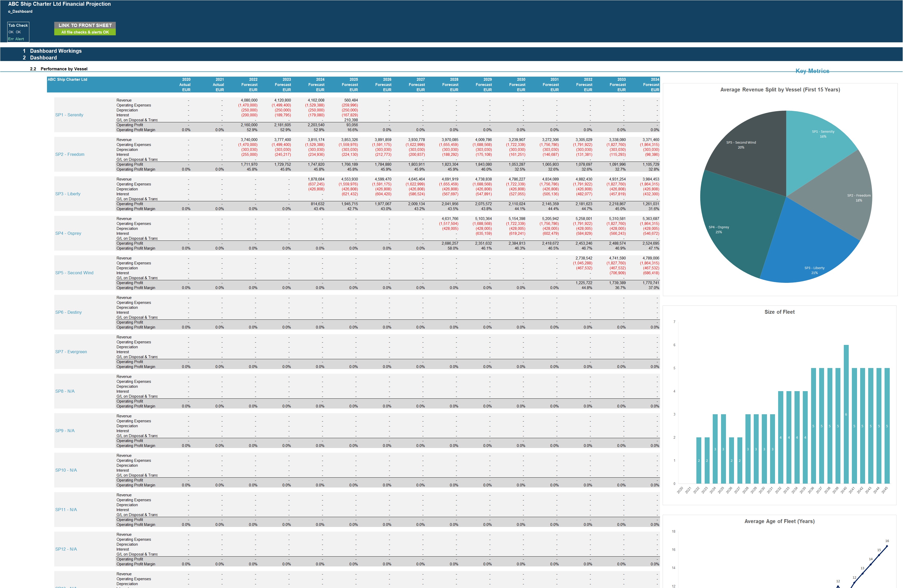The width and height of the screenshot is (924, 588).
Task: Click the SP12 - N/A vessel label
Action: coord(66,549)
